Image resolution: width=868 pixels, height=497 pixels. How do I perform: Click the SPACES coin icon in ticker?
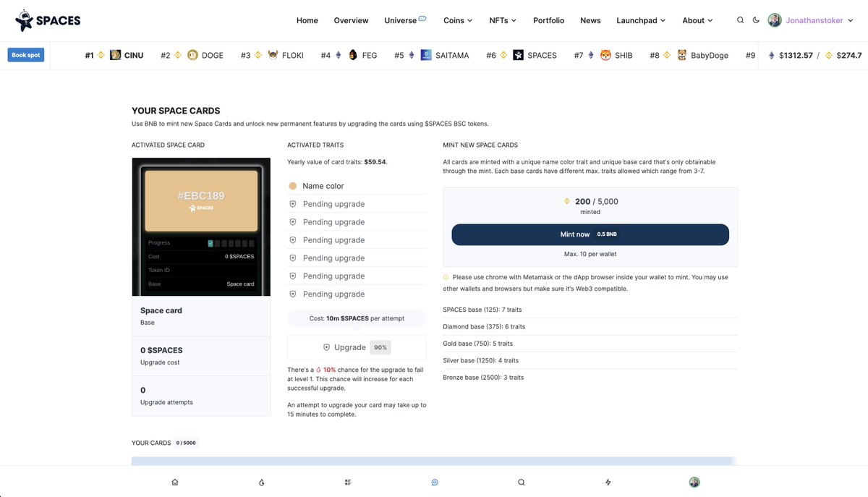tap(518, 55)
